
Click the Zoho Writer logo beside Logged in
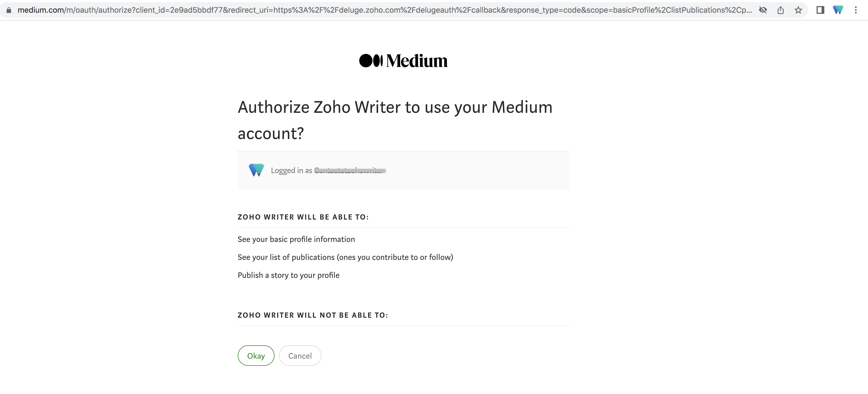pos(257,170)
